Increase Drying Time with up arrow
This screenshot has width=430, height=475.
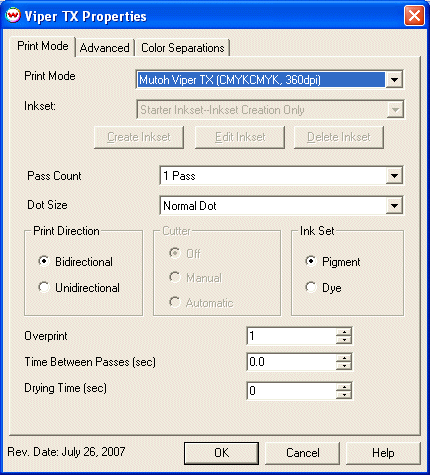[x=344, y=387]
